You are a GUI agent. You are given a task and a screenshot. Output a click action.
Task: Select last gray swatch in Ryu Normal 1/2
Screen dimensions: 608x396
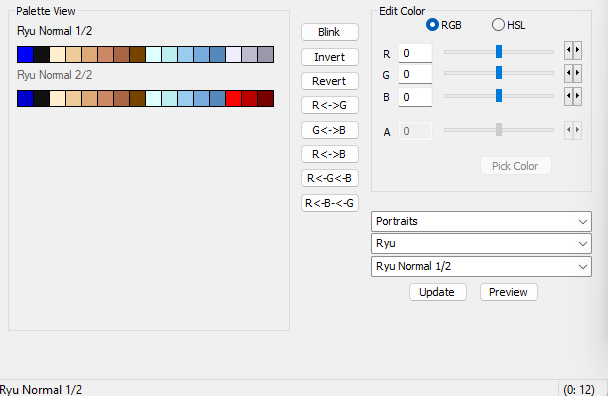point(266,54)
